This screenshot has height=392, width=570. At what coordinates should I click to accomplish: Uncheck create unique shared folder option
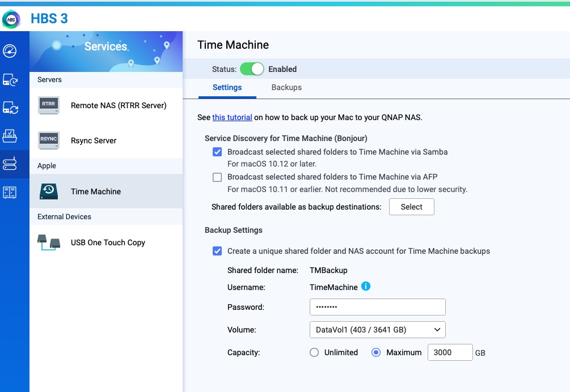click(x=217, y=251)
